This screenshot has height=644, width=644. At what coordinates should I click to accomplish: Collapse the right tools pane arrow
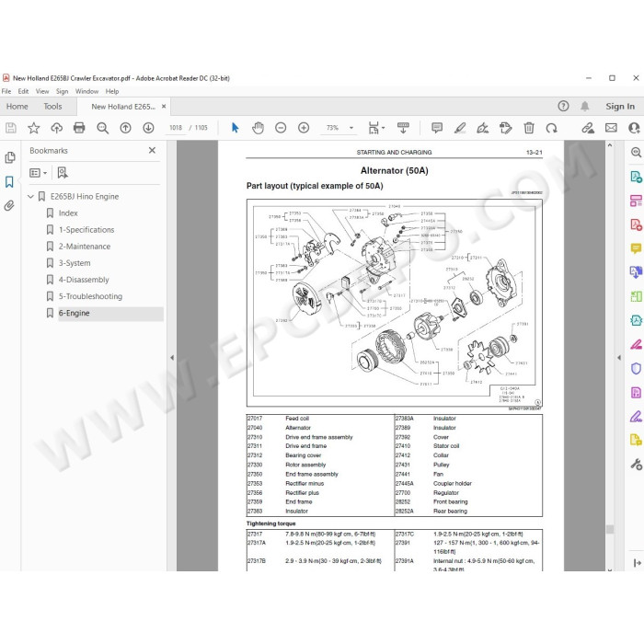tap(619, 358)
